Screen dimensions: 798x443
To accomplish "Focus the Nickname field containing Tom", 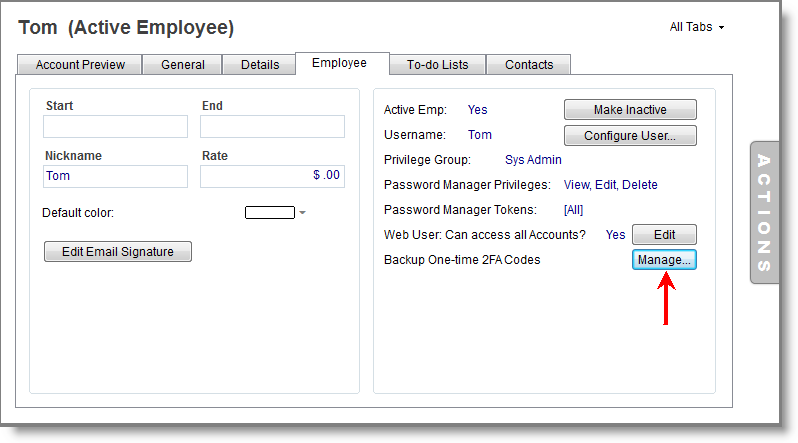I will point(115,176).
